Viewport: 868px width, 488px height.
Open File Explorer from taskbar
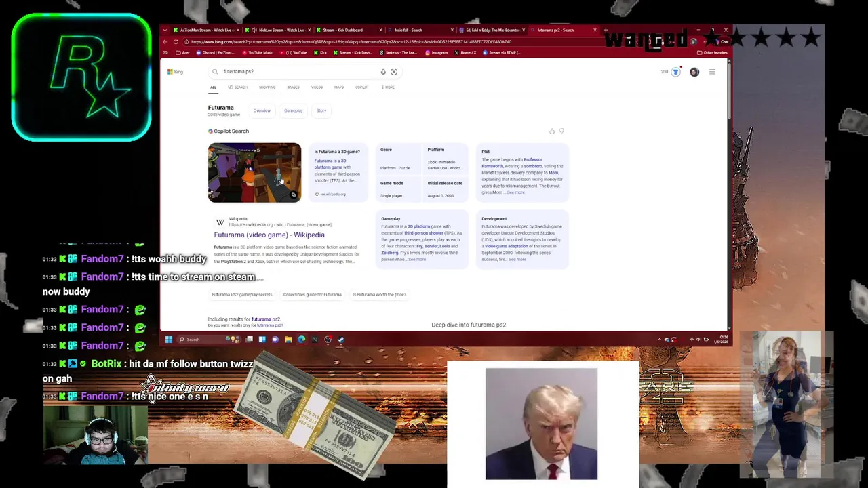[288, 340]
